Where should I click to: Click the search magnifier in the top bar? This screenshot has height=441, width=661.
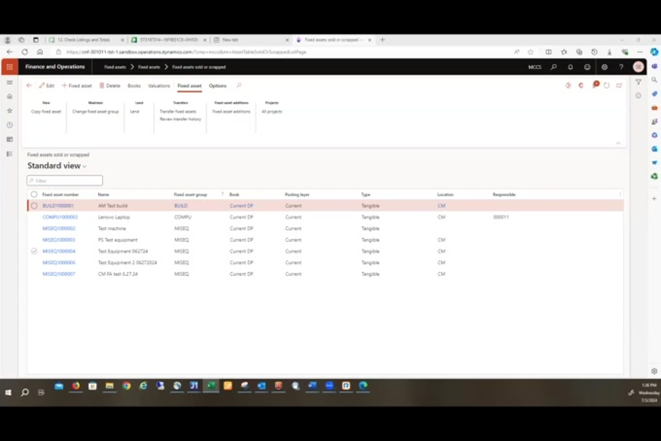click(x=554, y=67)
